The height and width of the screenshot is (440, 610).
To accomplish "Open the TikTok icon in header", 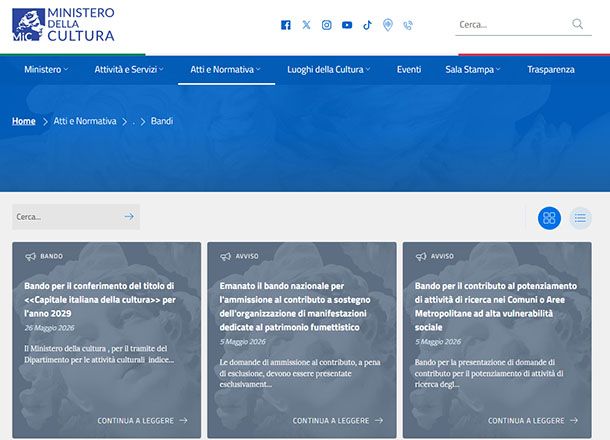I will click(367, 25).
